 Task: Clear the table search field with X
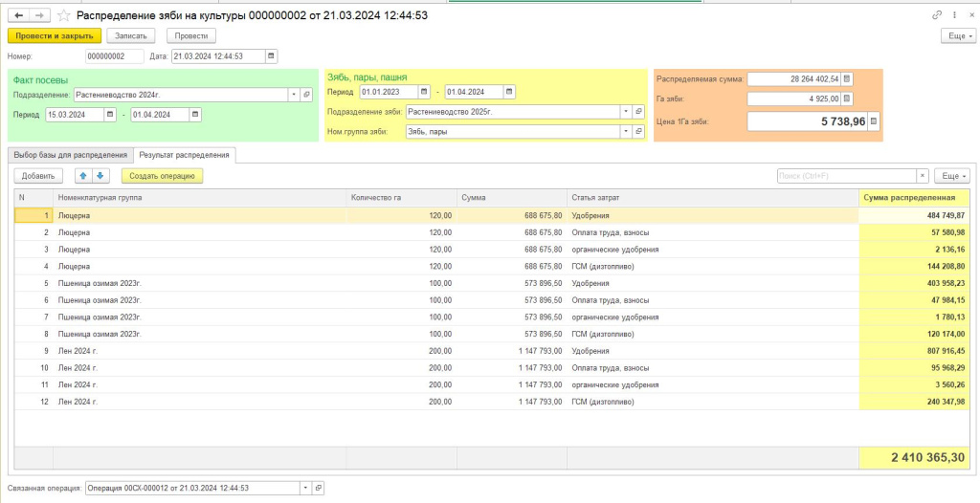923,176
